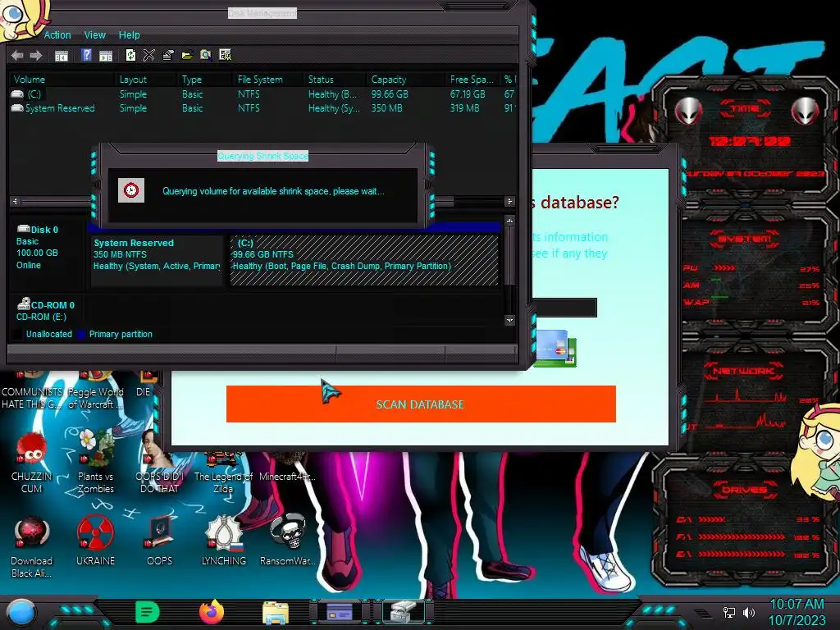Click the credit card icon in the database window
Image resolution: width=840 pixels, height=630 pixels.
(555, 349)
